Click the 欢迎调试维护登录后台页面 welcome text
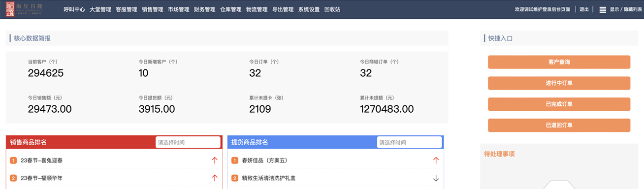The height and width of the screenshot is (189, 644). 543,9
